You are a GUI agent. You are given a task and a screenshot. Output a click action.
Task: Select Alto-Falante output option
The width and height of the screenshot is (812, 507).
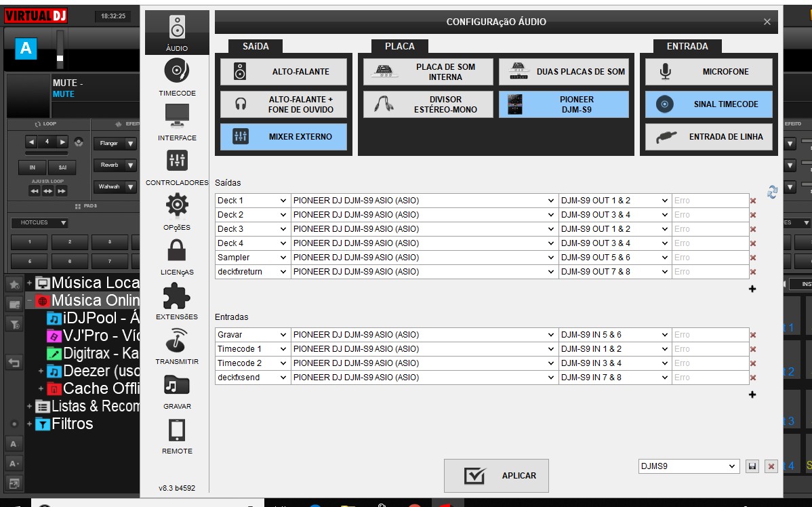[283, 71]
